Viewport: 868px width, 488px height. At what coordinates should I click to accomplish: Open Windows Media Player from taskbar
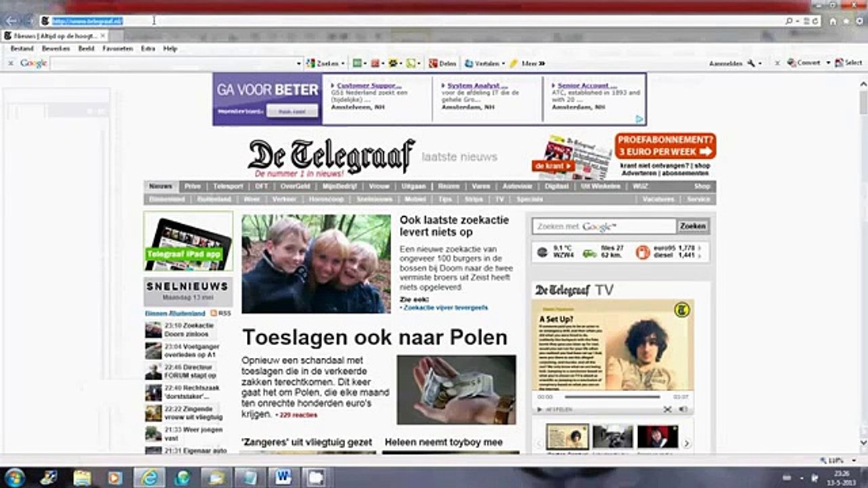tap(115, 477)
